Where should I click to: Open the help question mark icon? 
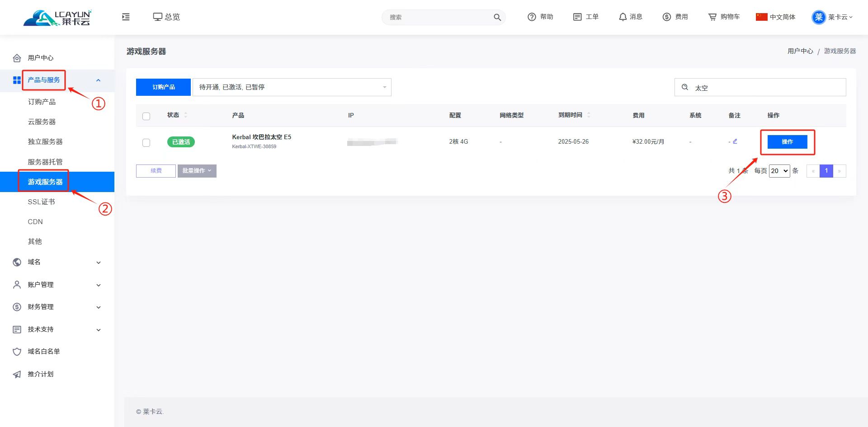532,17
